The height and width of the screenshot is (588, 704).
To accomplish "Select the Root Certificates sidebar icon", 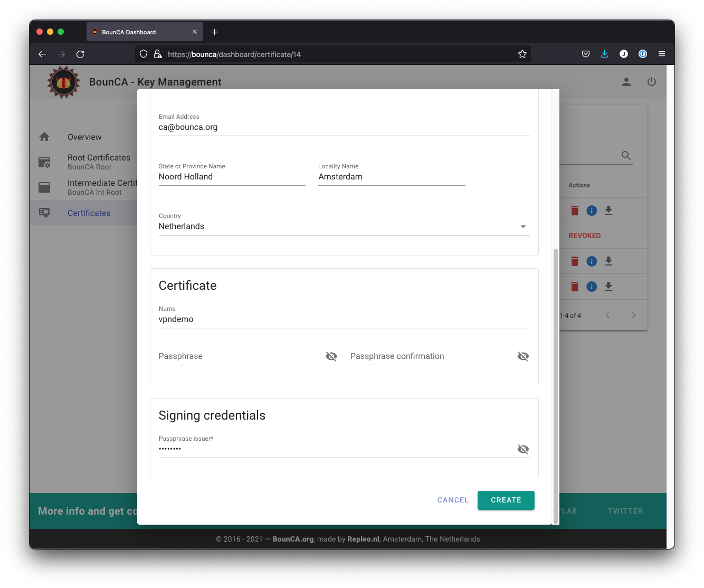I will point(45,162).
